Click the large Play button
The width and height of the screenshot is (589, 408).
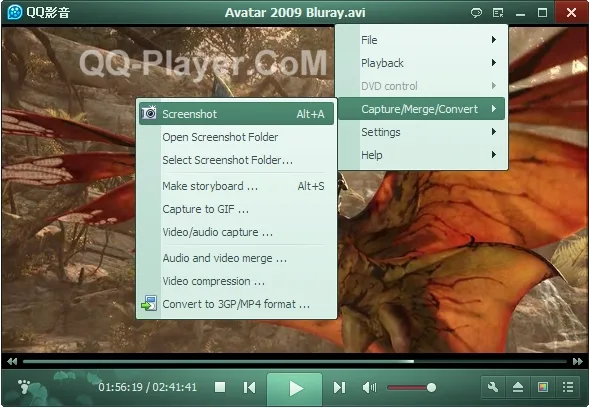(295, 388)
